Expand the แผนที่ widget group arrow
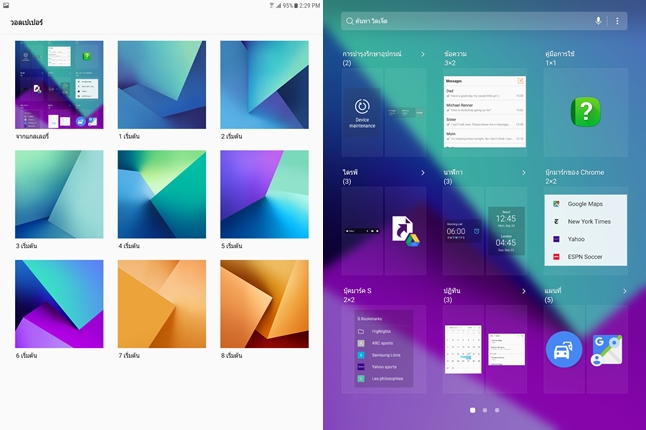This screenshot has height=430, width=646. (624, 291)
